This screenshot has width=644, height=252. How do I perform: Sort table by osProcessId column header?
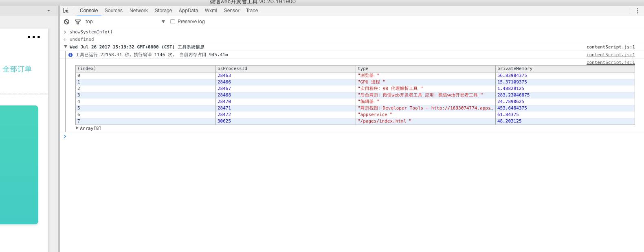coord(286,68)
